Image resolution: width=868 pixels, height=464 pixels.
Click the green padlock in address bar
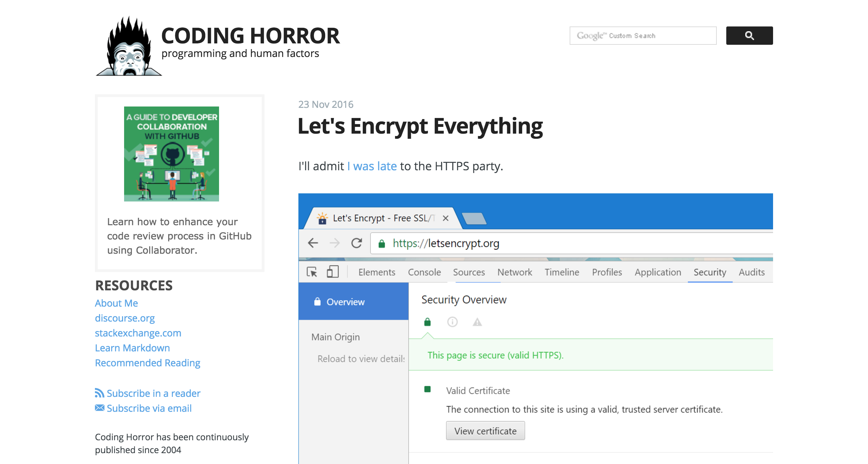coord(381,243)
